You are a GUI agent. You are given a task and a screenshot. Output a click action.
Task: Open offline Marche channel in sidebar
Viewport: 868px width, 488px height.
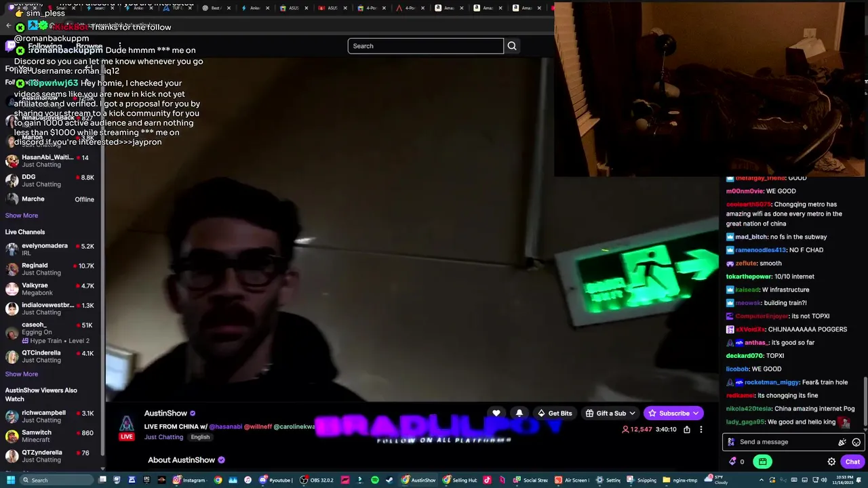pyautogui.click(x=52, y=199)
